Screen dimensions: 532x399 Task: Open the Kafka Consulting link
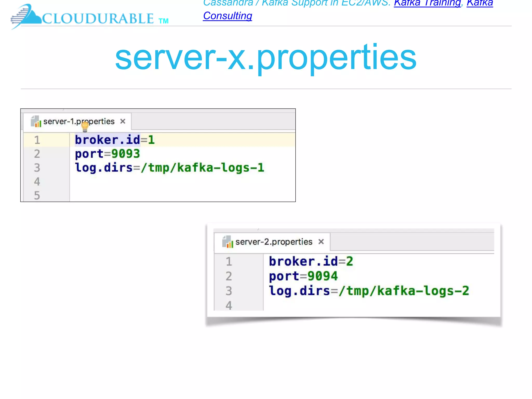(x=228, y=16)
